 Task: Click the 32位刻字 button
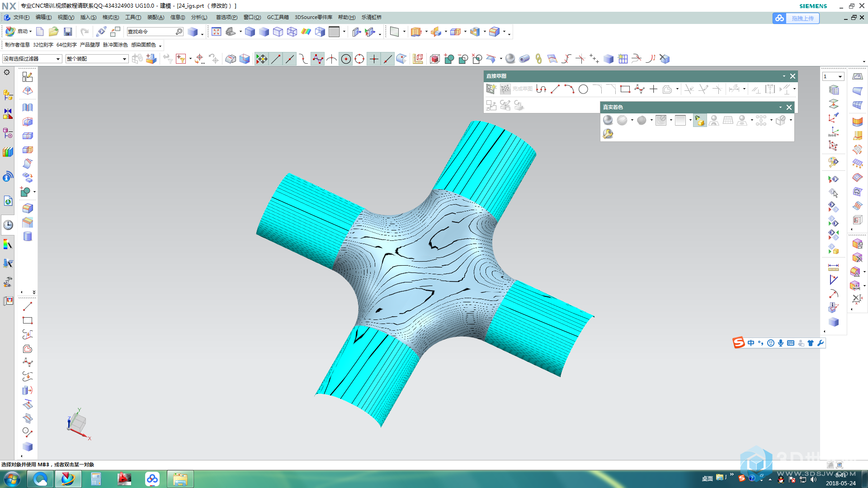click(x=43, y=45)
